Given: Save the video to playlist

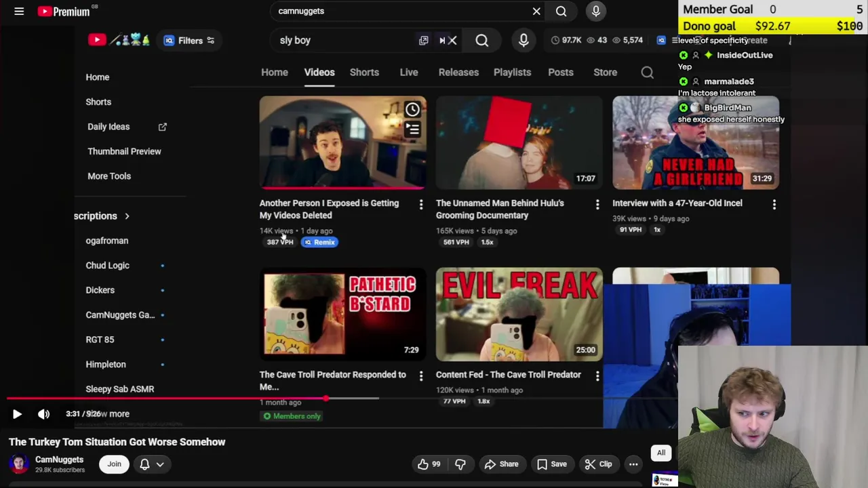Looking at the screenshot, I should coord(552,464).
